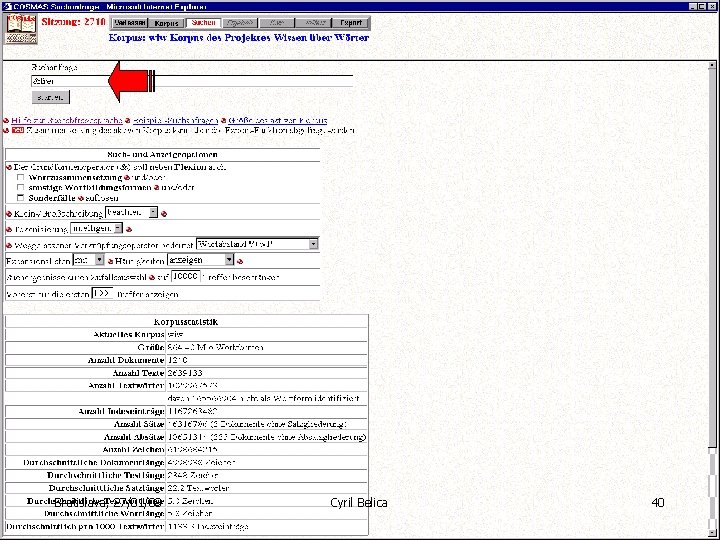Viewport: 720px width, 540px height.
Task: Click the Suchanfrage input field
Action: tap(192, 81)
